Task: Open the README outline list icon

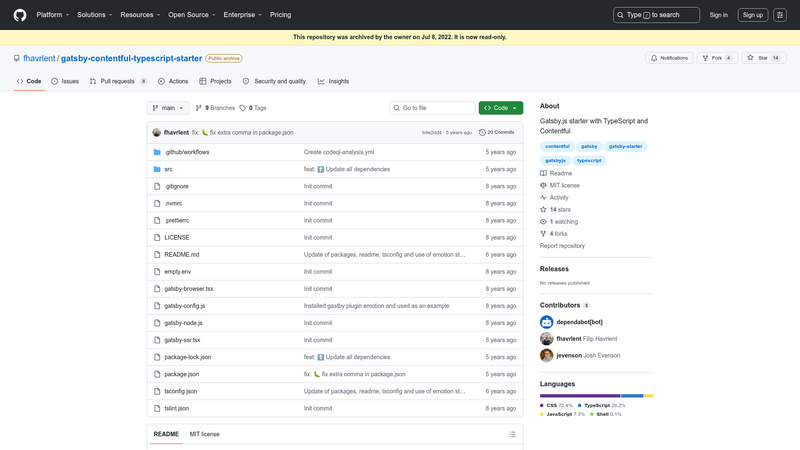Action: (x=512, y=434)
